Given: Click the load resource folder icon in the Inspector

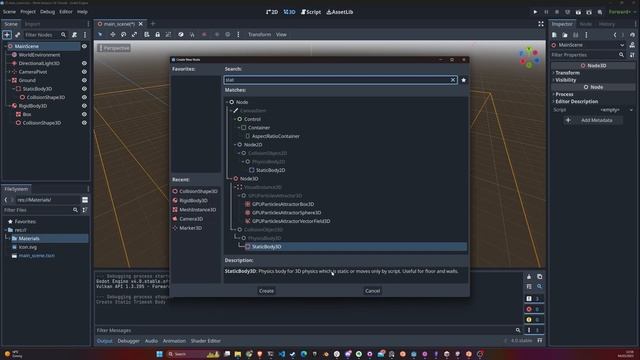Looking at the screenshot, I should pyautogui.click(x=565, y=35).
